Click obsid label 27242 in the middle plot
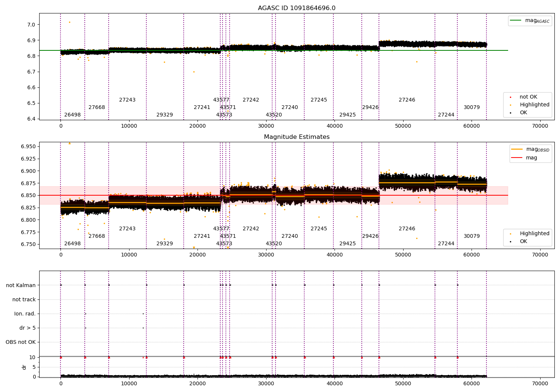This screenshot has height=392, width=560. point(251,229)
